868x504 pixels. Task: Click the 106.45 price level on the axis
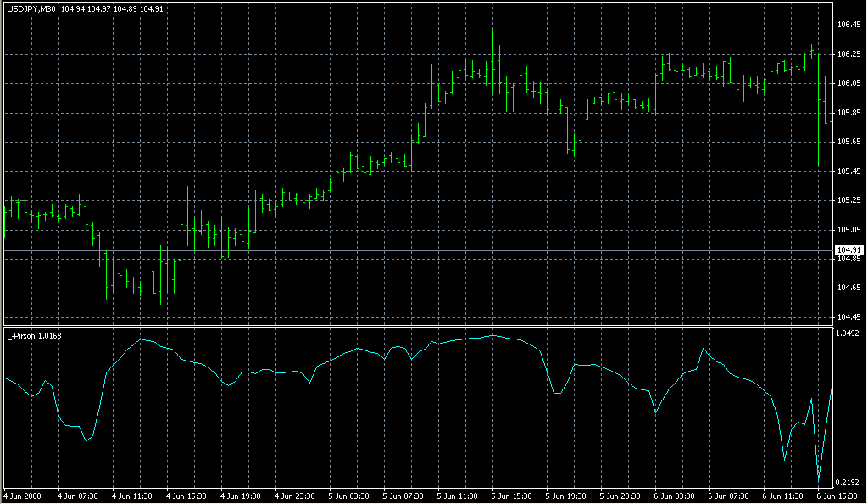click(849, 25)
